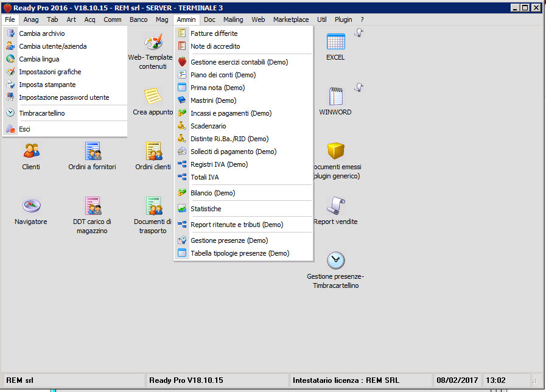Select Report ritenute e tributi (Demo)
The image size is (546, 392).
click(x=243, y=225)
